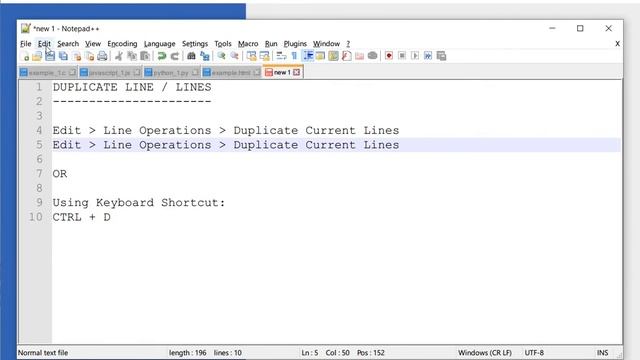Click the Copy toolbar icon

132,56
